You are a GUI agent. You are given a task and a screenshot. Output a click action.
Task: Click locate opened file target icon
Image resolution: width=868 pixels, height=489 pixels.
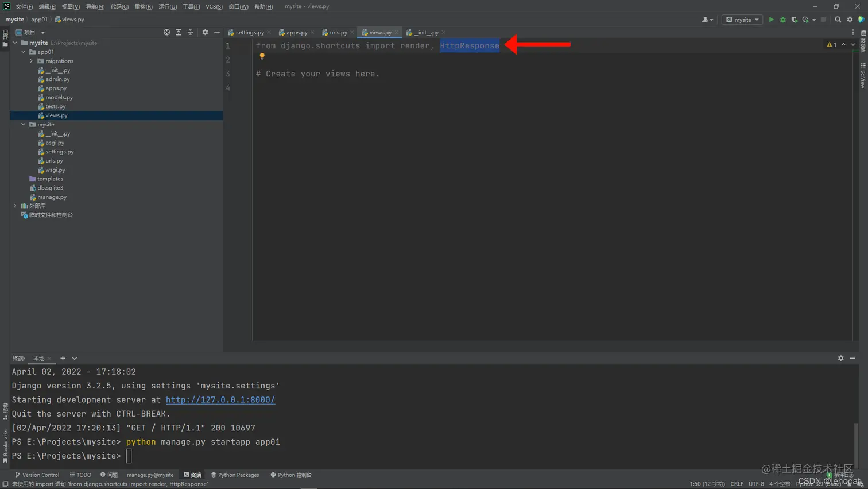[166, 32]
